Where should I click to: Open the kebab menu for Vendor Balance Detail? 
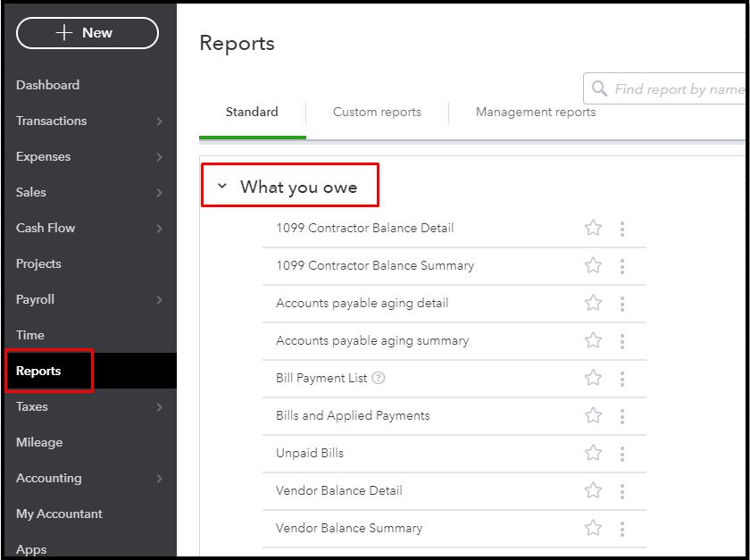[x=622, y=491]
